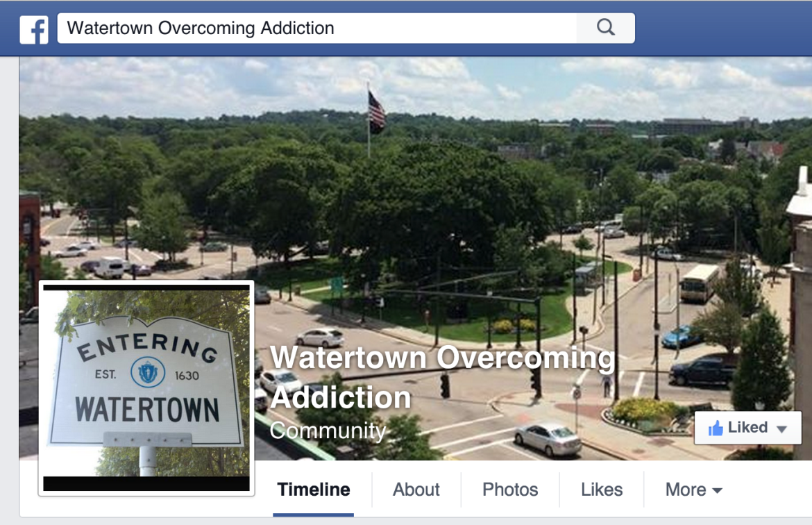812x525 pixels.
Task: Click the Facebook logo icon
Action: pos(34,30)
